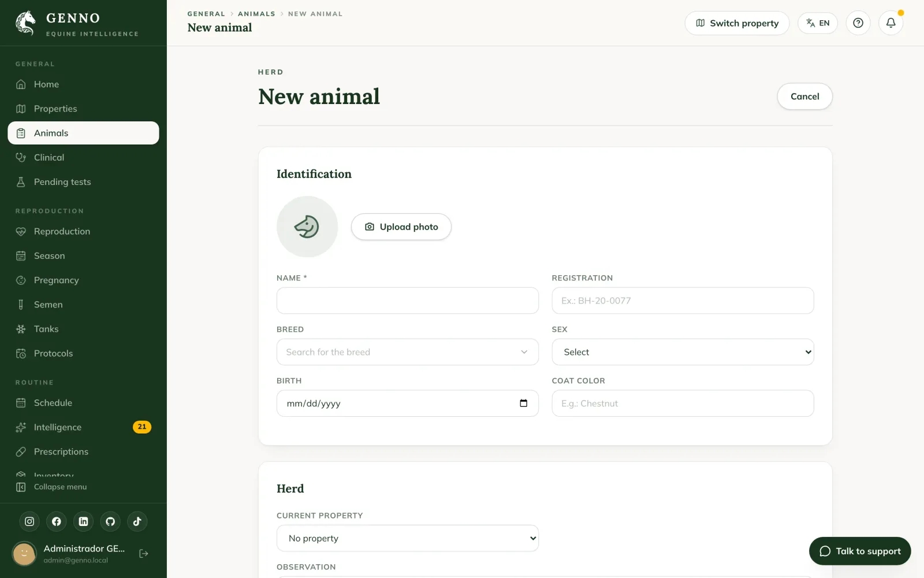Click the Coat color input field

click(x=683, y=403)
